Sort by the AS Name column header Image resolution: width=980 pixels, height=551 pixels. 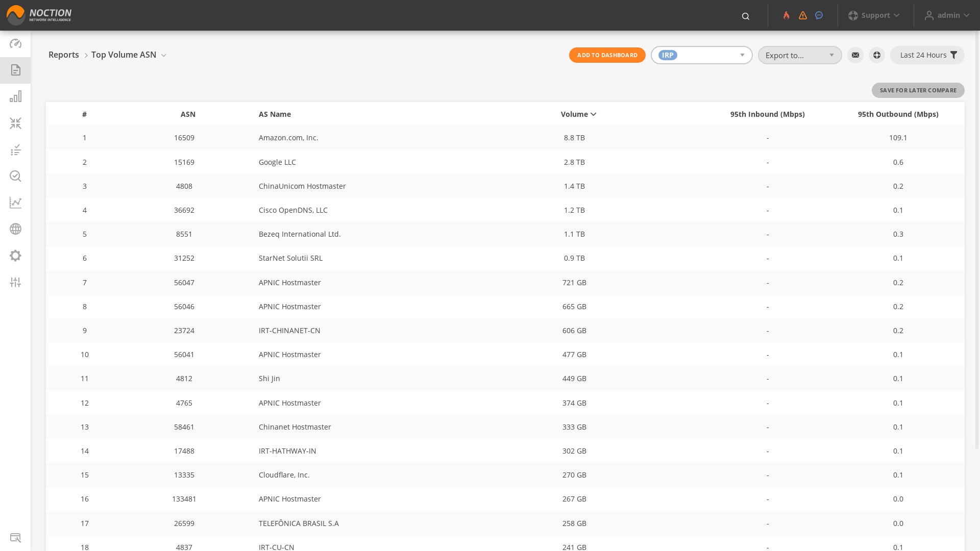[275, 114]
